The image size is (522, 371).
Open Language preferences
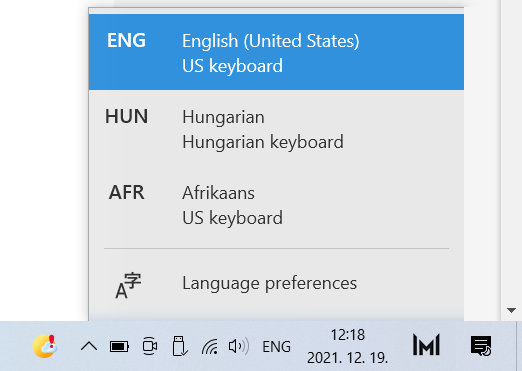[276, 283]
